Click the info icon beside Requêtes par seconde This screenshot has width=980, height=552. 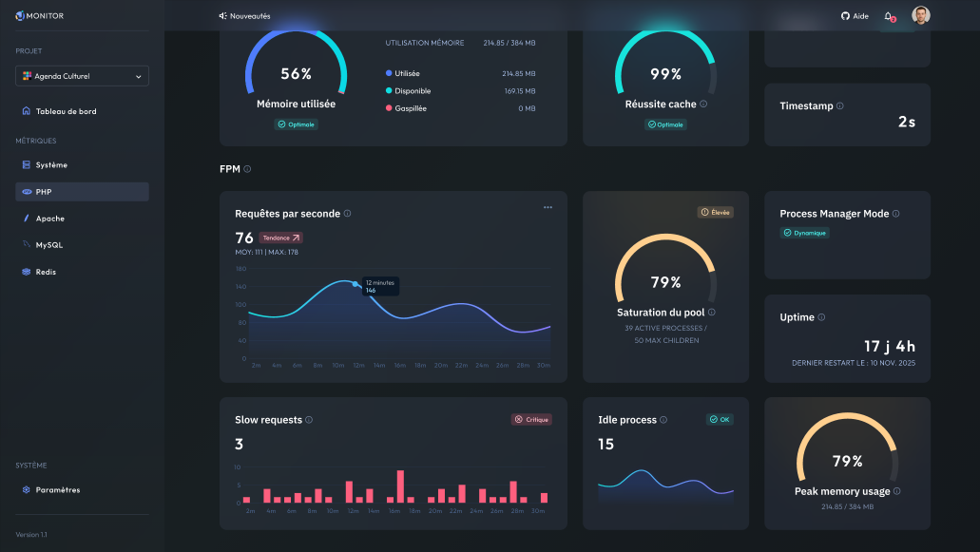[x=348, y=213]
